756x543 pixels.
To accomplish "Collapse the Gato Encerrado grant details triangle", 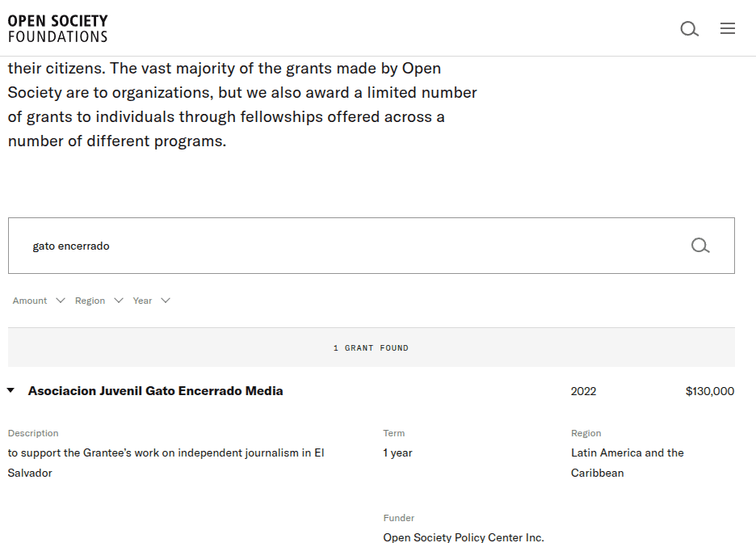I will point(10,391).
